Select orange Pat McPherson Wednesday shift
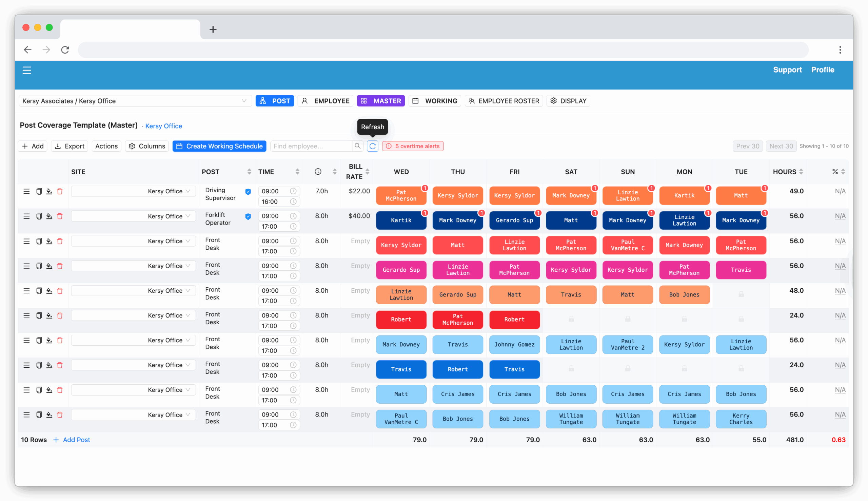868x501 pixels. coord(401,195)
